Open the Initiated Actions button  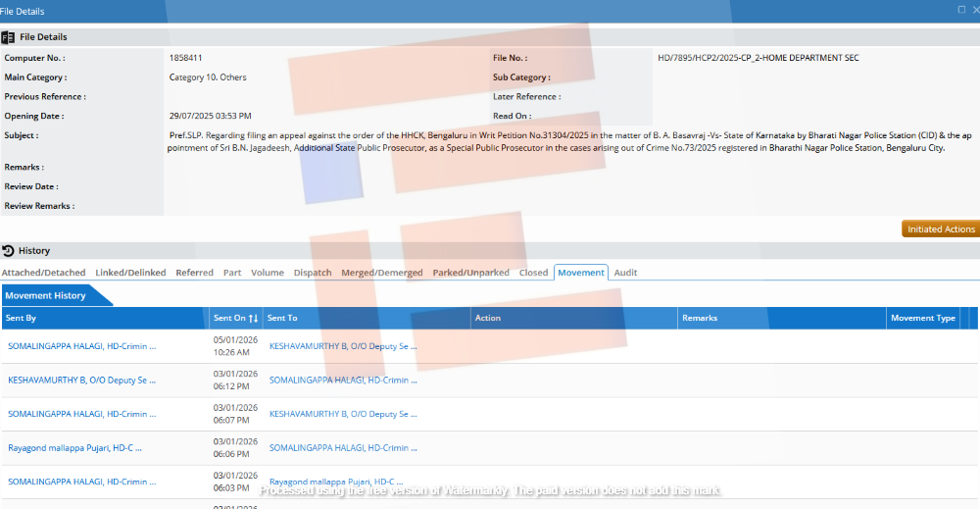point(940,229)
